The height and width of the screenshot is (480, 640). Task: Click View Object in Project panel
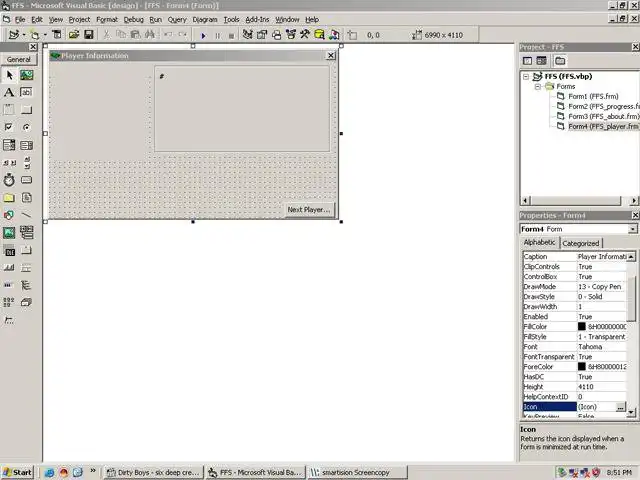point(542,61)
